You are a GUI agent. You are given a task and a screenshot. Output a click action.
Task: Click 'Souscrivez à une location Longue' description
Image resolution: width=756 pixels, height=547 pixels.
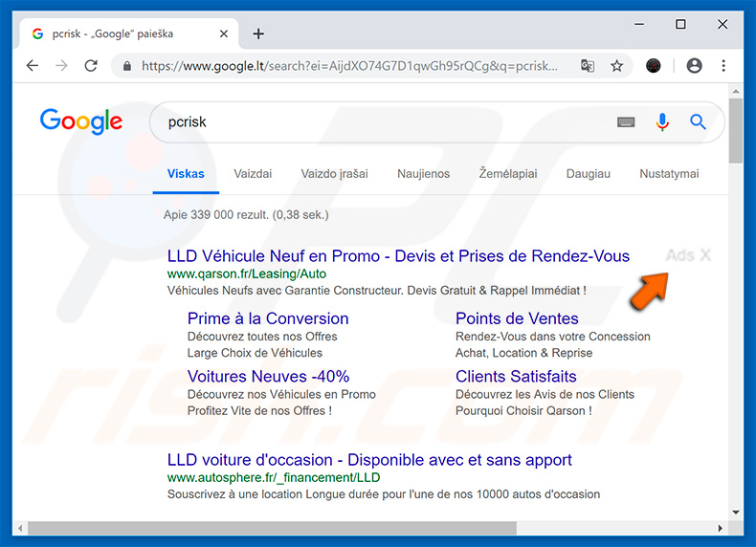pos(384,494)
